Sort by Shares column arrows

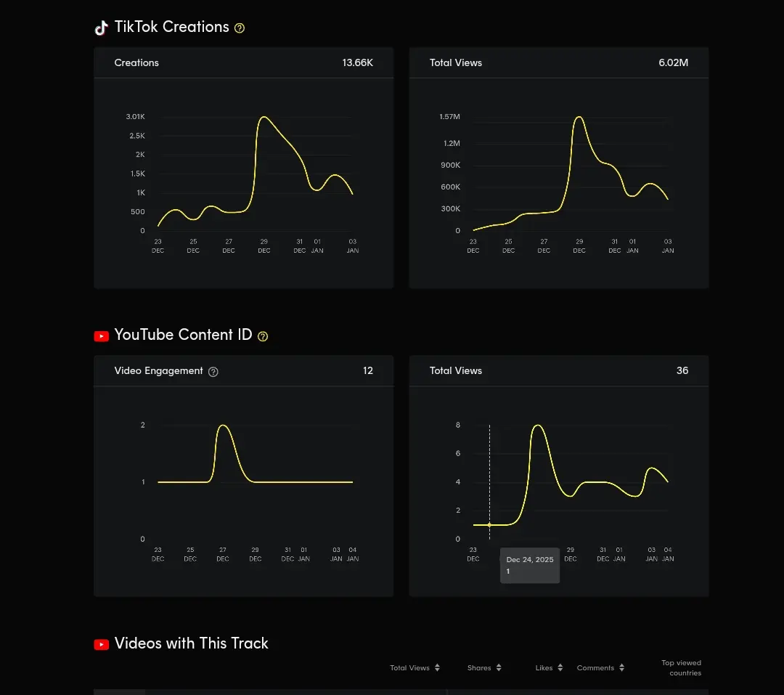(499, 667)
